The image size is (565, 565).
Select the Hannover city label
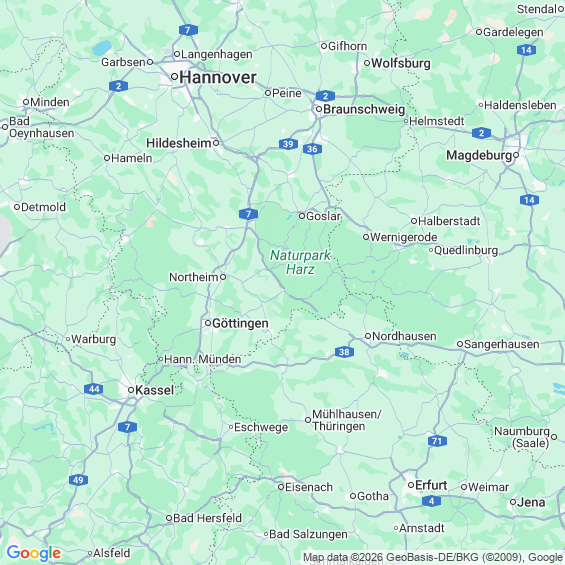218,77
